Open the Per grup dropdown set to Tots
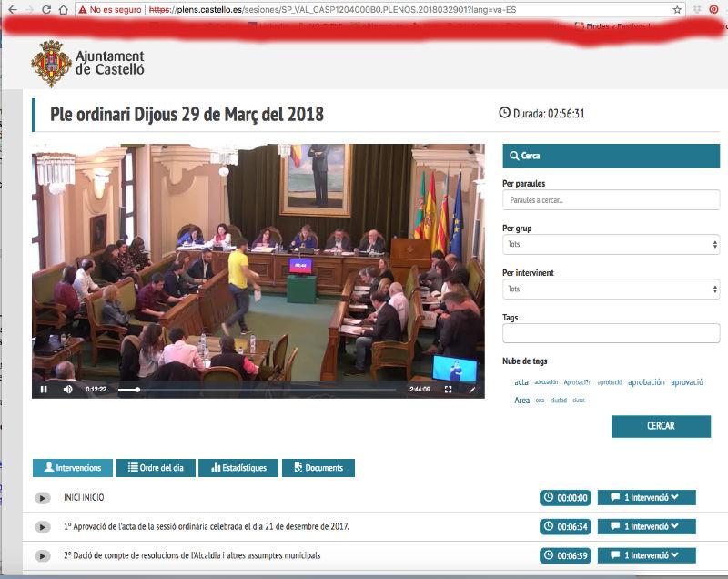This screenshot has width=728, height=579. point(611,244)
